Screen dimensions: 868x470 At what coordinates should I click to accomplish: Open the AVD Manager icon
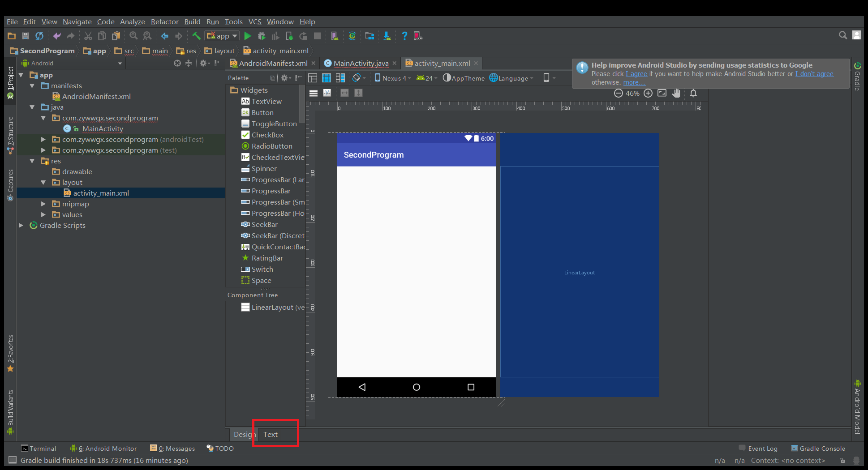click(334, 36)
